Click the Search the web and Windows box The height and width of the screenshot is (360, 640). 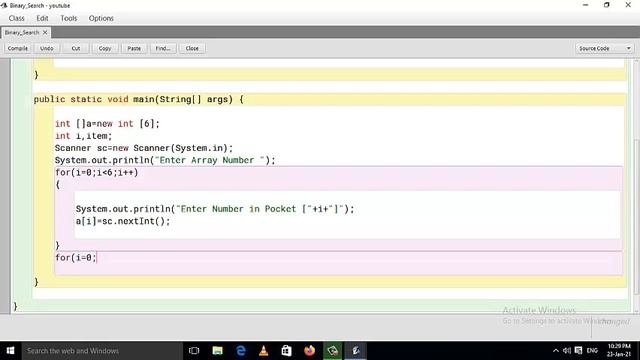[x=102, y=351]
